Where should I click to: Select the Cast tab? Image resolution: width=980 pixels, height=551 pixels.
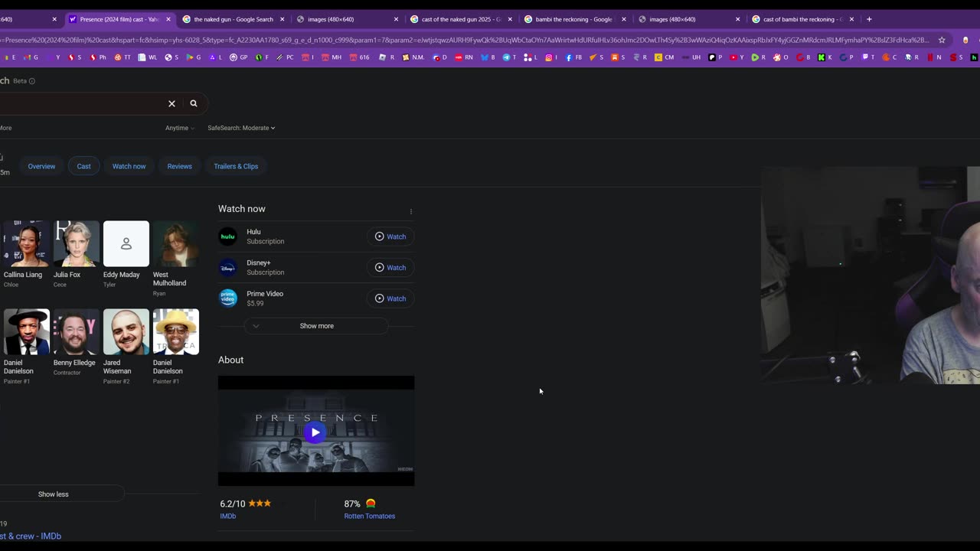(x=83, y=166)
